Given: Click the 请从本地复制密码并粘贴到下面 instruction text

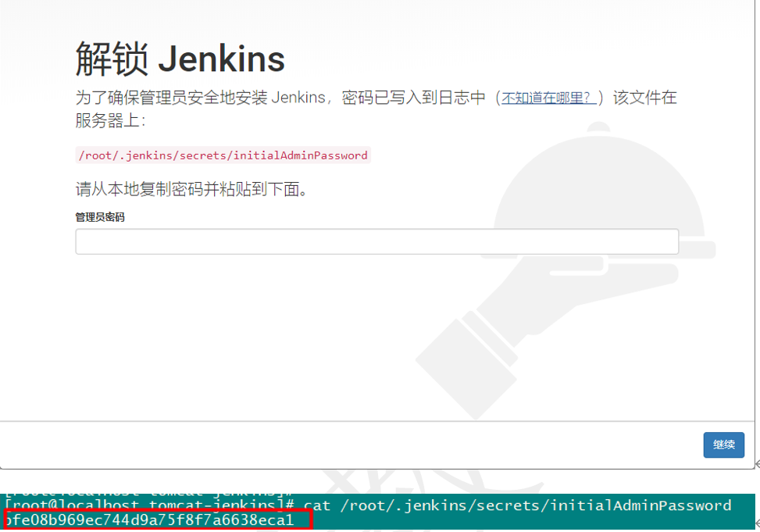Looking at the screenshot, I should pyautogui.click(x=191, y=188).
